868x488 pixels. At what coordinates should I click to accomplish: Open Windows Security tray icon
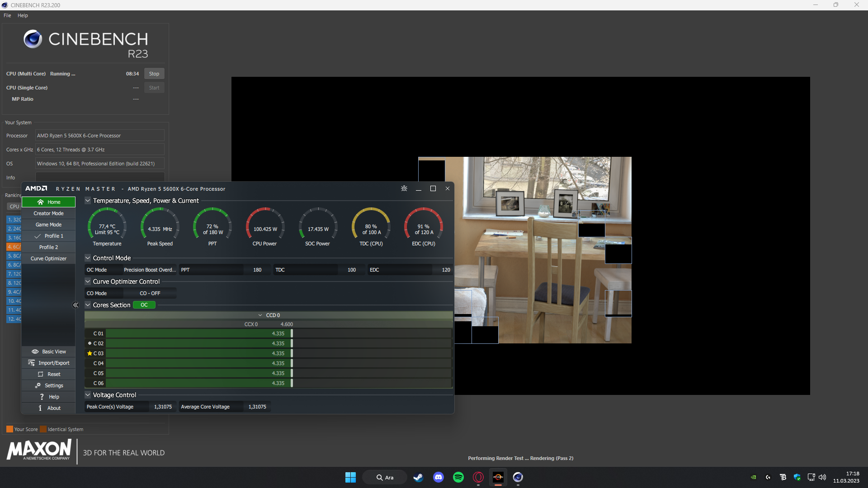coord(797,477)
